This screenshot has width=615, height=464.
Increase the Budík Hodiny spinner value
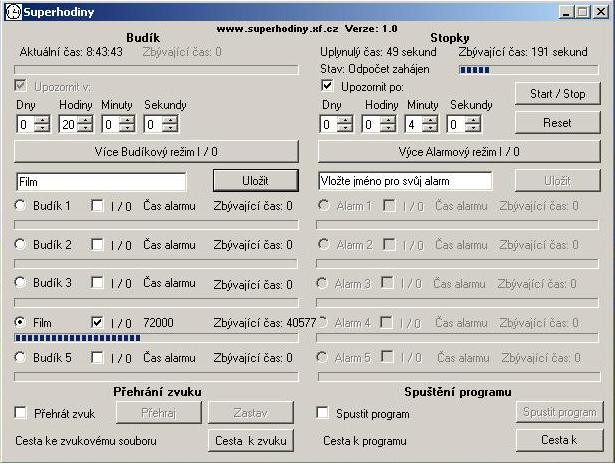pos(85,120)
